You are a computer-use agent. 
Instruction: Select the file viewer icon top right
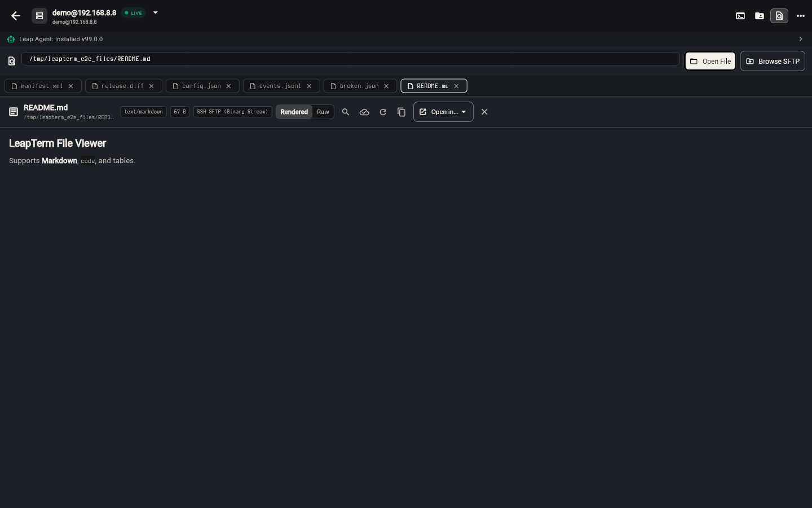coord(779,16)
